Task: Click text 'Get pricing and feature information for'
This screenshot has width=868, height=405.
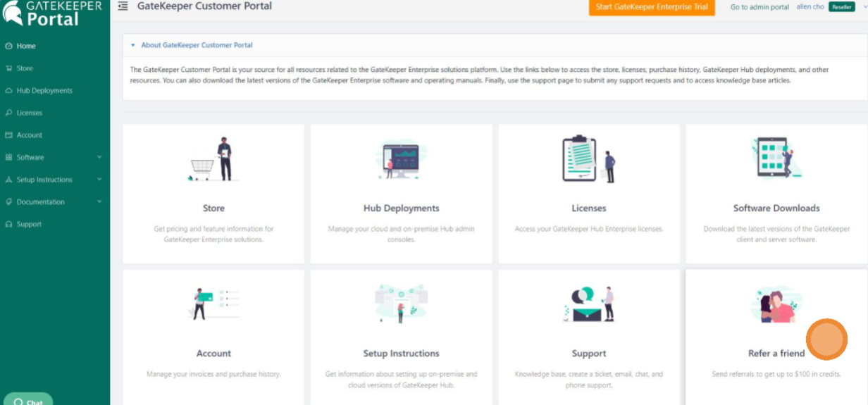Action: [213, 229]
